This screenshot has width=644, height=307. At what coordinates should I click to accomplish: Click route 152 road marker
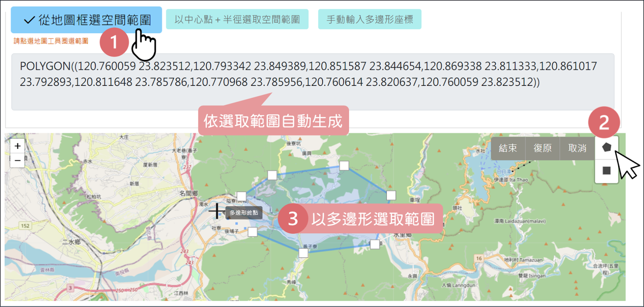coord(25,226)
